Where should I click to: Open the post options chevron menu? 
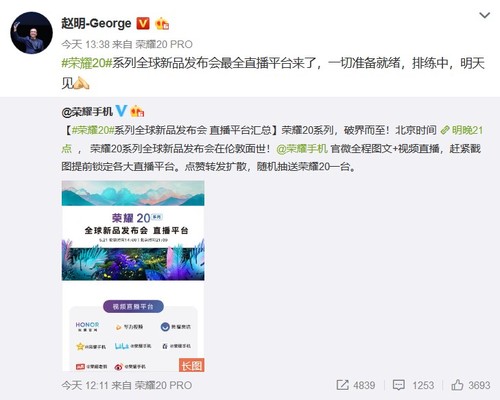tap(484, 15)
